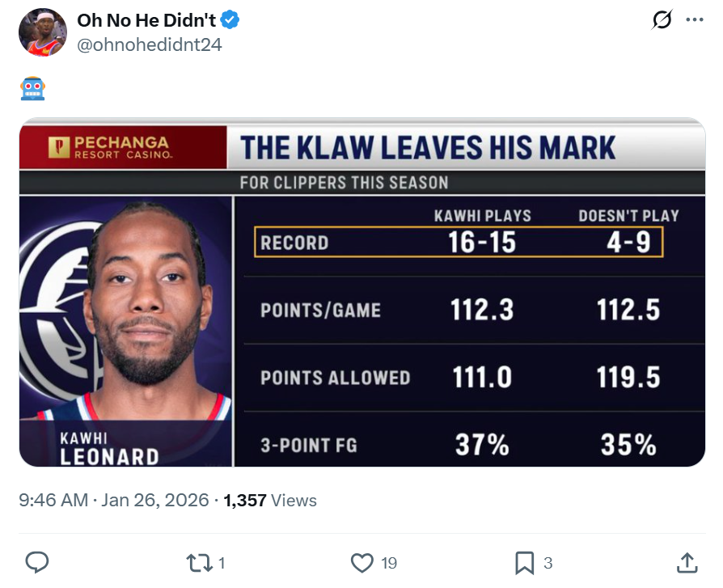Click the like count of 19
Screen dimensions: 723x588
pyautogui.click(x=388, y=563)
